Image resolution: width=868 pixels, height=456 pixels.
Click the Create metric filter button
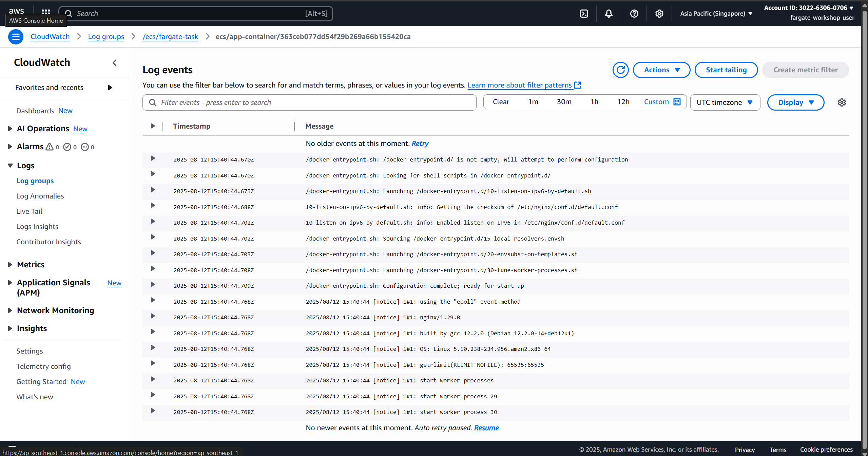coord(805,70)
